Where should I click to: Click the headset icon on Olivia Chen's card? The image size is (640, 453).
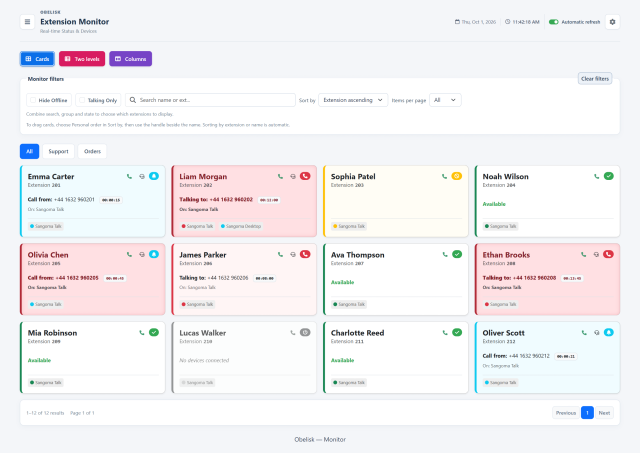click(142, 254)
